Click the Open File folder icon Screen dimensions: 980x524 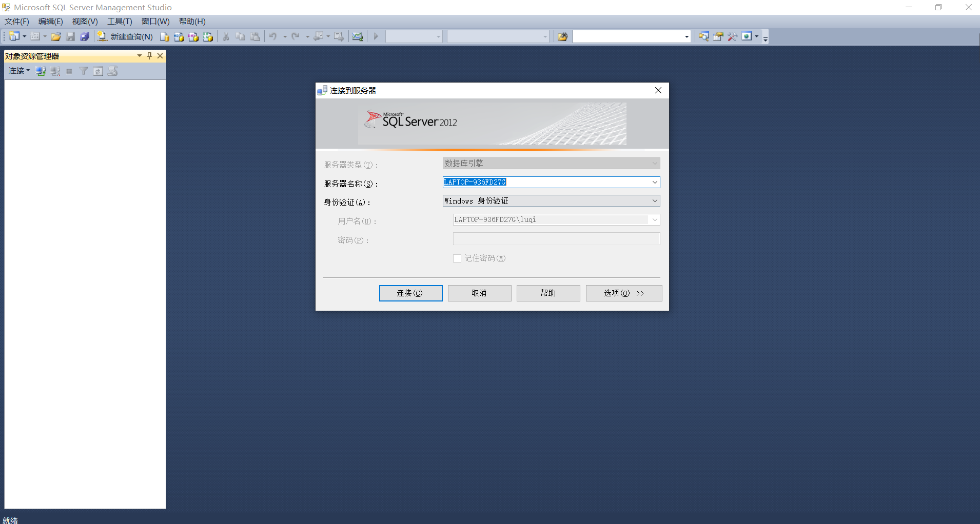[x=56, y=36]
